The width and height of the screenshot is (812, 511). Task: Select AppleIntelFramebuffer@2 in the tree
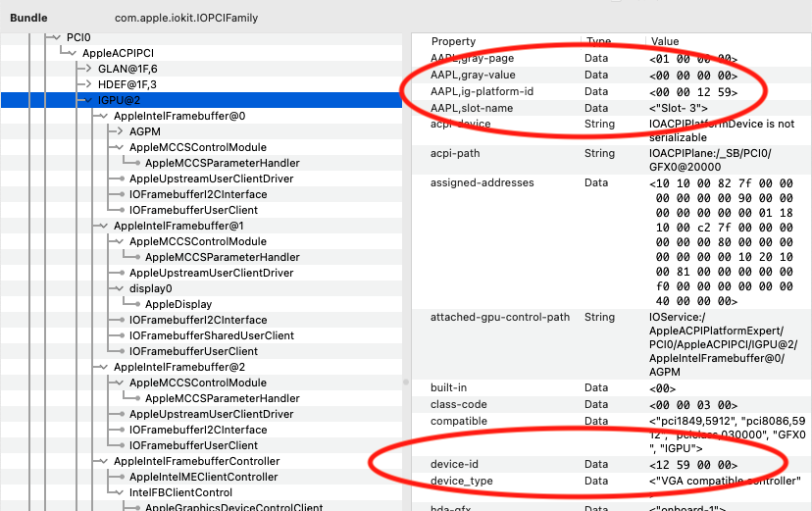coord(179,367)
